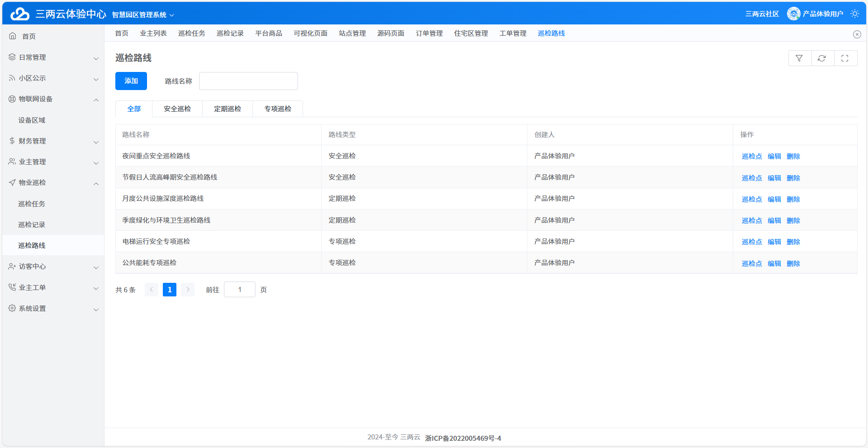This screenshot has width=868, height=448.
Task: Click the 添加 button
Action: point(131,81)
